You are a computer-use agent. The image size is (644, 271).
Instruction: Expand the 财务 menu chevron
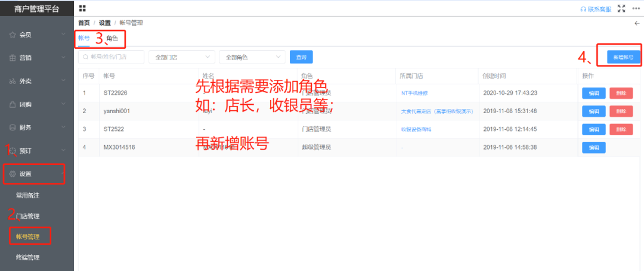pos(63,127)
